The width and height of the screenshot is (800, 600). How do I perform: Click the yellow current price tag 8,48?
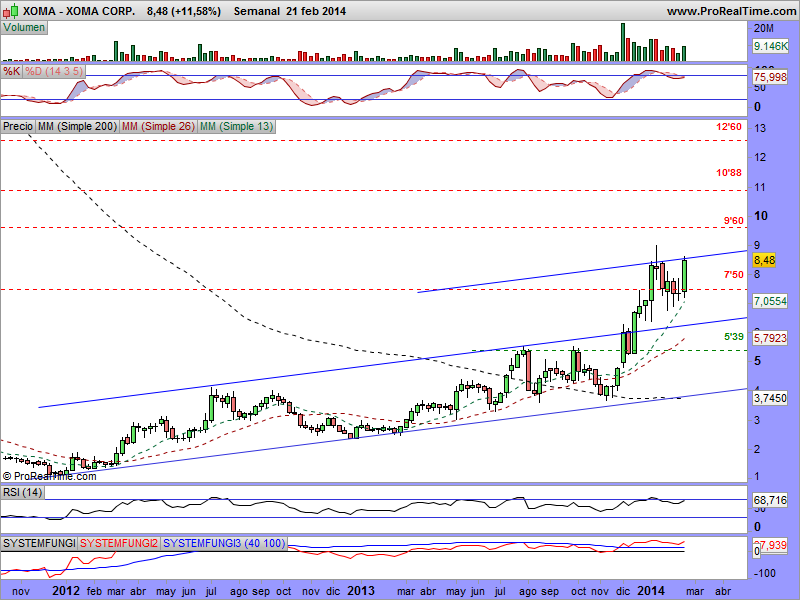(764, 260)
